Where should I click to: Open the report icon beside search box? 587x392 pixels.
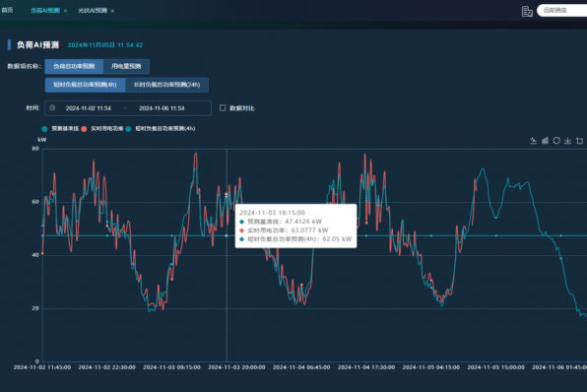[527, 11]
